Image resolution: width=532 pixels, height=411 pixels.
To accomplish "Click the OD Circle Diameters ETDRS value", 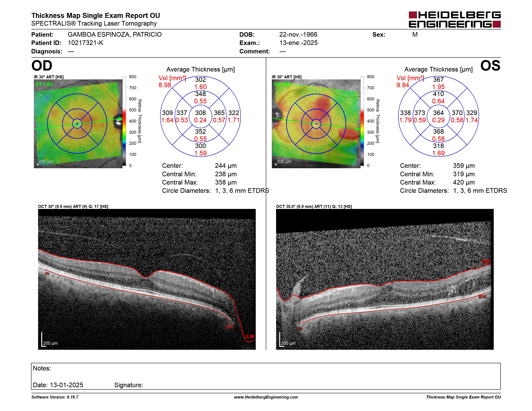I will (x=242, y=191).
